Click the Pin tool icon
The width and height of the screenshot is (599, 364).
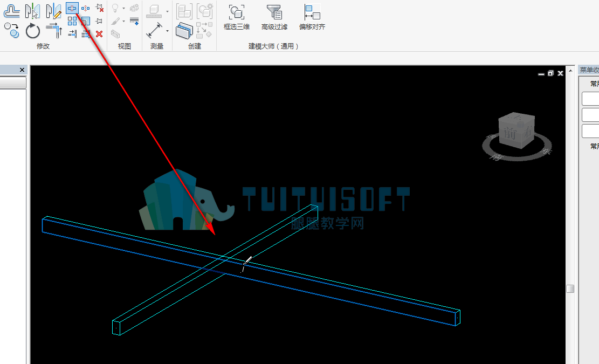point(99,21)
